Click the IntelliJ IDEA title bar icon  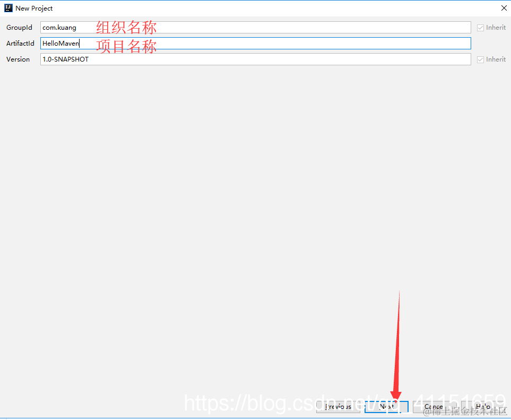8,8
